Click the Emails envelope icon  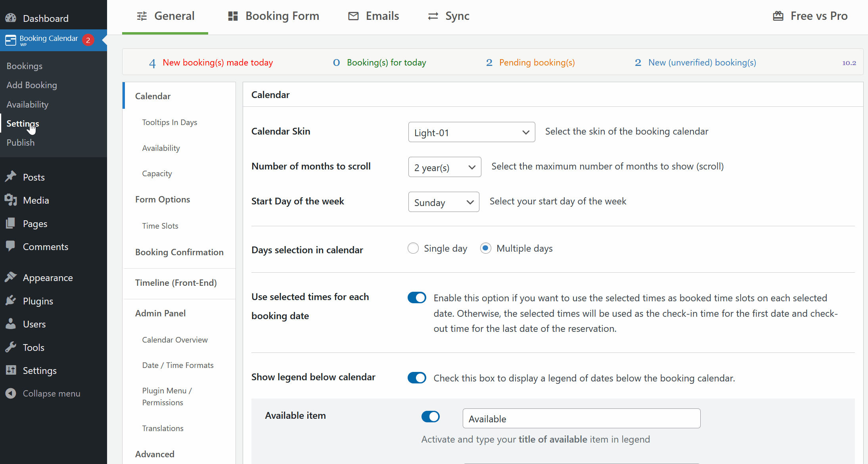pos(353,16)
